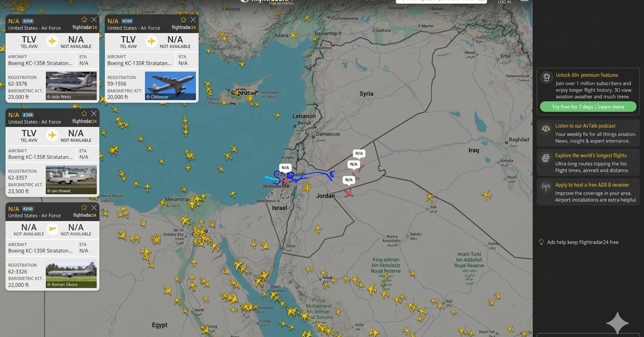Click the N/A label near Jerusalem
This screenshot has height=337, width=644.
click(x=285, y=167)
